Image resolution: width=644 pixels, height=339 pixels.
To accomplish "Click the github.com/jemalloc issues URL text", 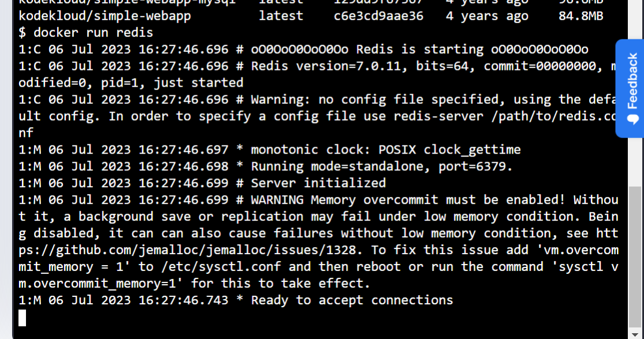I will tap(191, 250).
